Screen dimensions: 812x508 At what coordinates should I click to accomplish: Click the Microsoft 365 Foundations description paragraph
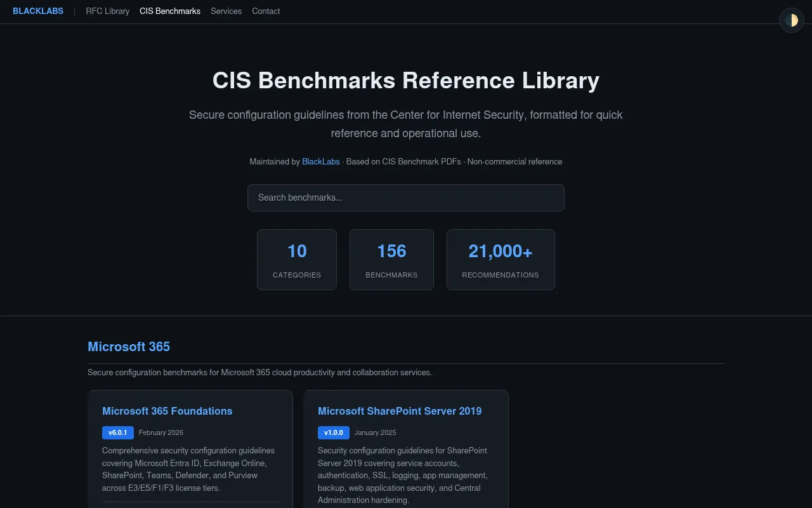tap(190, 469)
